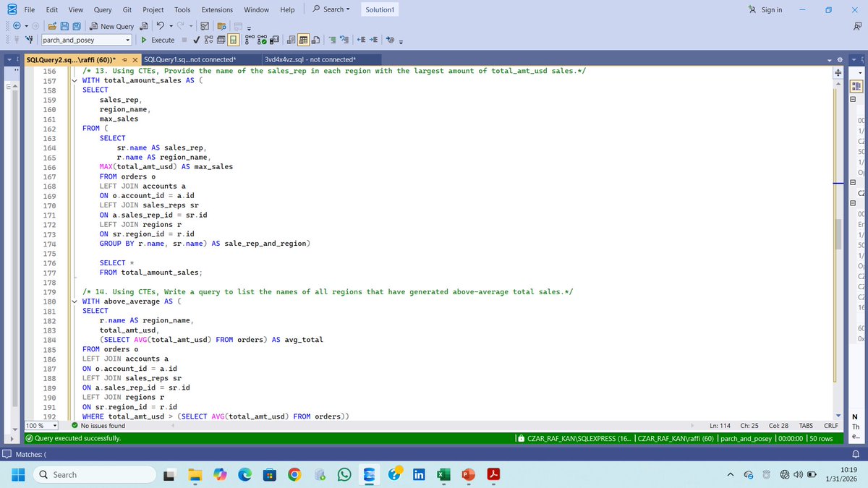
Task: Pin the SQLQuery2 tab using pin icon
Action: [124, 59]
